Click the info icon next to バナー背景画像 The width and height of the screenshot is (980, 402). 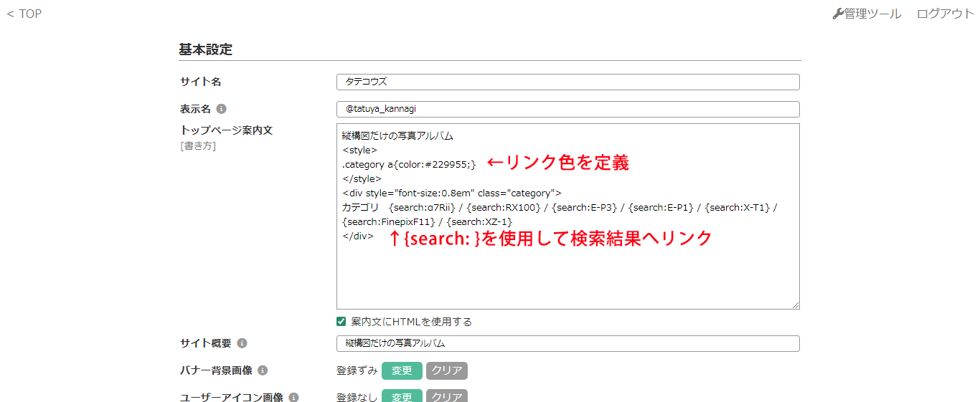[x=263, y=370]
